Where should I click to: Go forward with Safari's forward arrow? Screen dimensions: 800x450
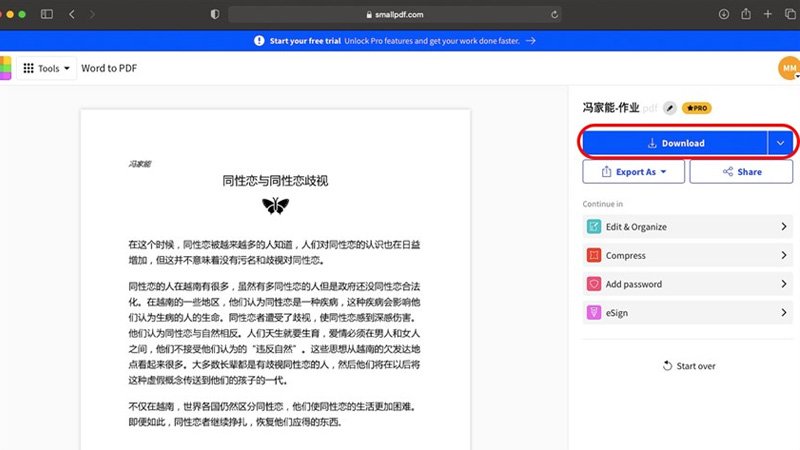(92, 14)
